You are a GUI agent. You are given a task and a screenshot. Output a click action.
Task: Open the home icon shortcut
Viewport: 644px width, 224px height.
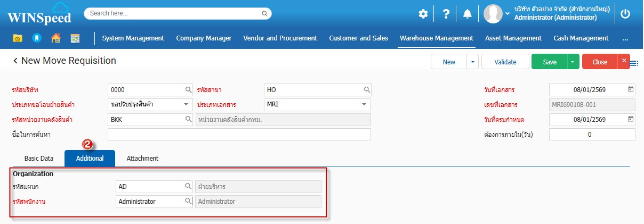click(x=56, y=38)
